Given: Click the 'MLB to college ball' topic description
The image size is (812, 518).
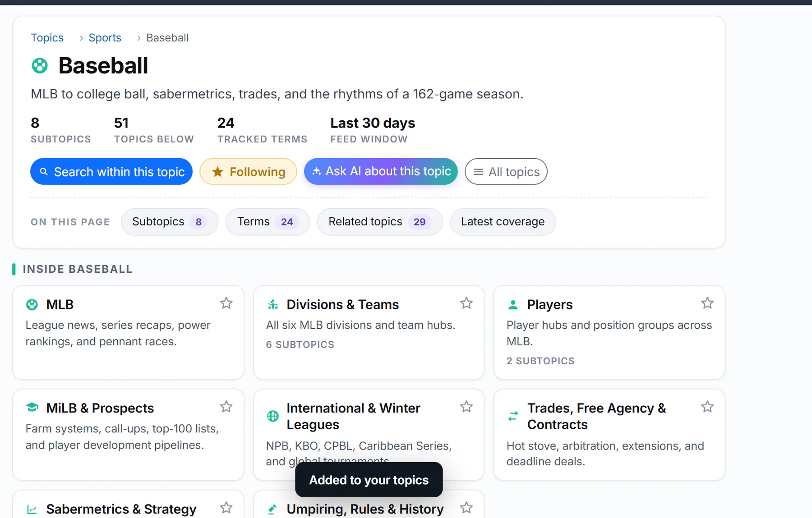Looking at the screenshot, I should coord(277,94).
